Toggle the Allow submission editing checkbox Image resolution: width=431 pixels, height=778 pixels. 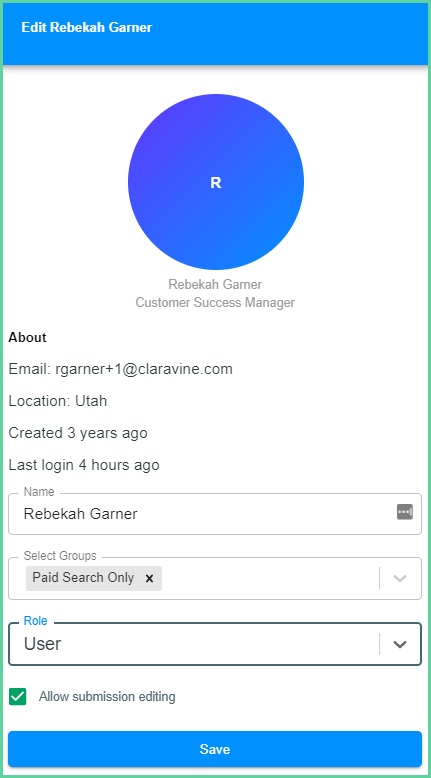17,697
